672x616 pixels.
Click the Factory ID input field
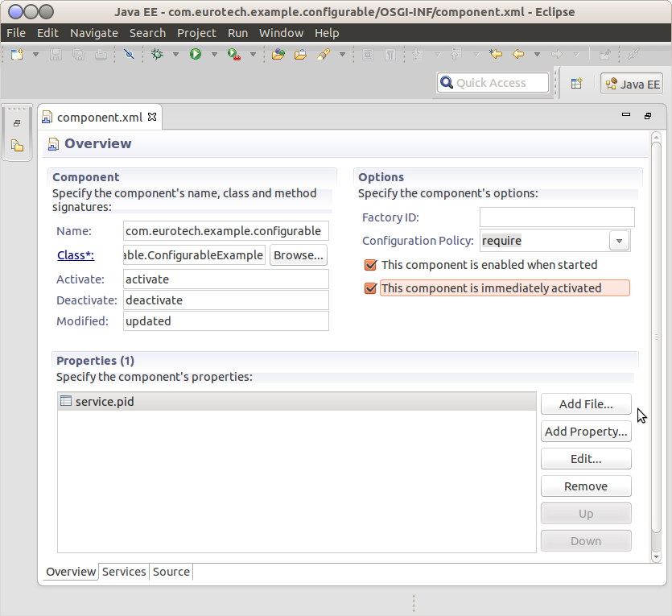click(557, 217)
